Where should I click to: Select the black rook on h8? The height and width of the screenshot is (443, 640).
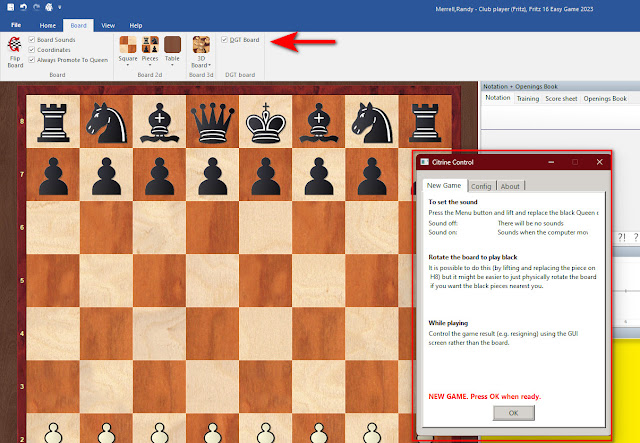coord(425,122)
